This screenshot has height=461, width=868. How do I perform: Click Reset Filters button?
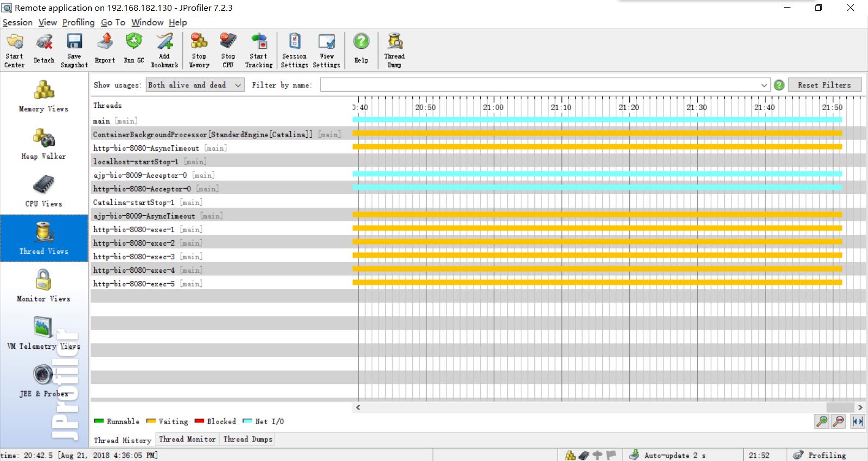824,85
